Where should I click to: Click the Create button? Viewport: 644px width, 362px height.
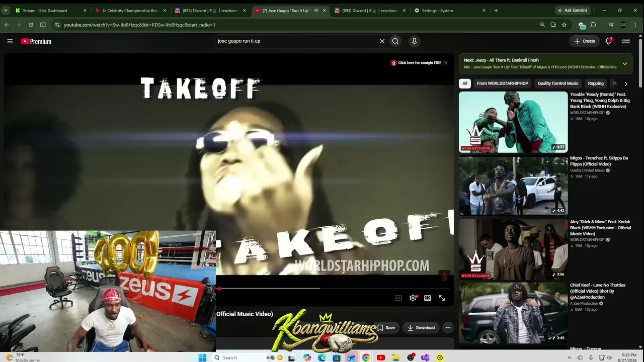pos(585,41)
